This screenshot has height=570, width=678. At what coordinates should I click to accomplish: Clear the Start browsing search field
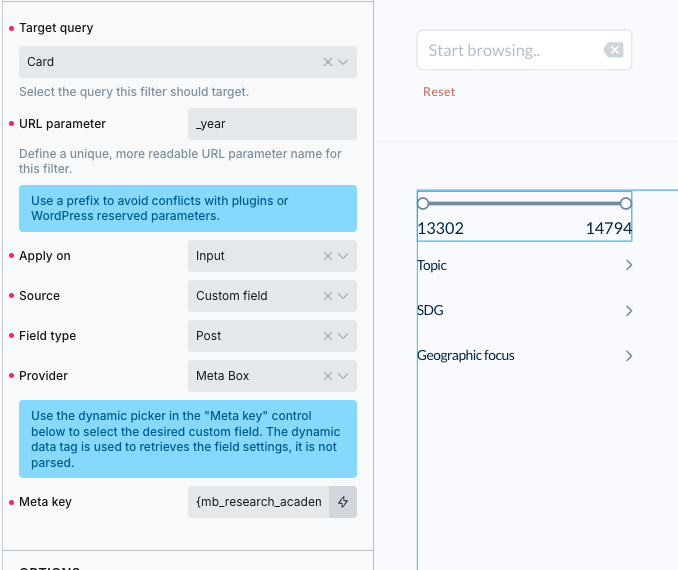tap(613, 51)
